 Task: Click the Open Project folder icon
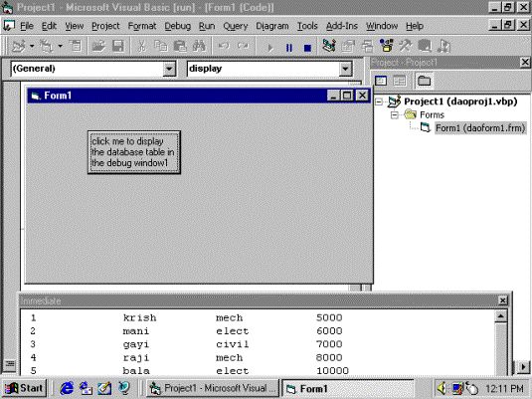point(98,46)
